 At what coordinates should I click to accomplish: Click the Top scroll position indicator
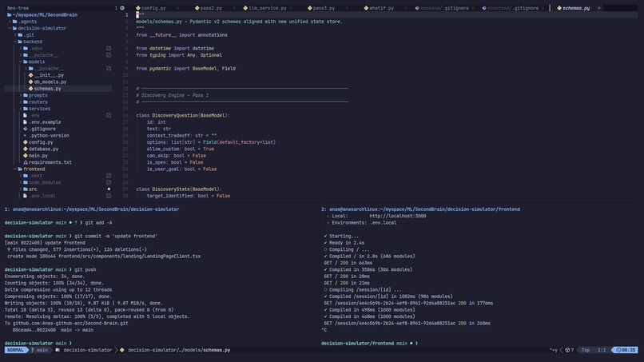(x=585, y=350)
